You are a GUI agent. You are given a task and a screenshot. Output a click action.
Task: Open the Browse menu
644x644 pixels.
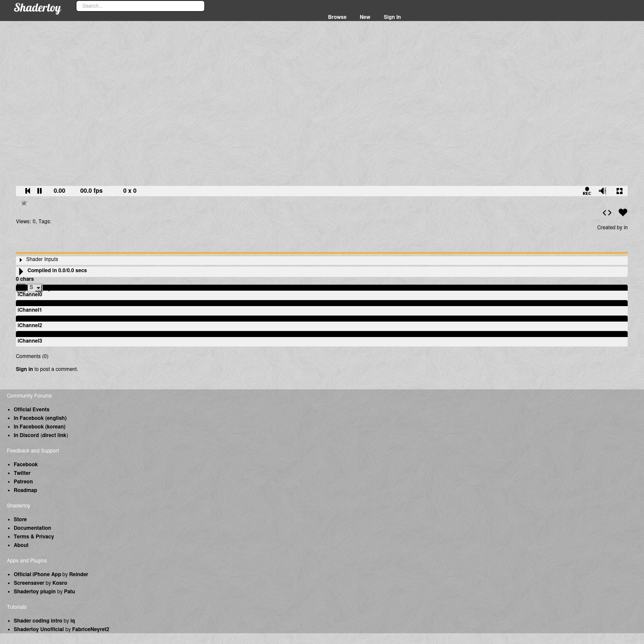coord(337,17)
